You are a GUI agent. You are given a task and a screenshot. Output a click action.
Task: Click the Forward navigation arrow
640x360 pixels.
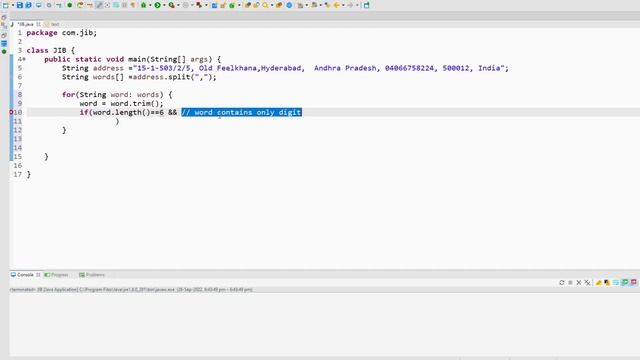click(x=350, y=5)
